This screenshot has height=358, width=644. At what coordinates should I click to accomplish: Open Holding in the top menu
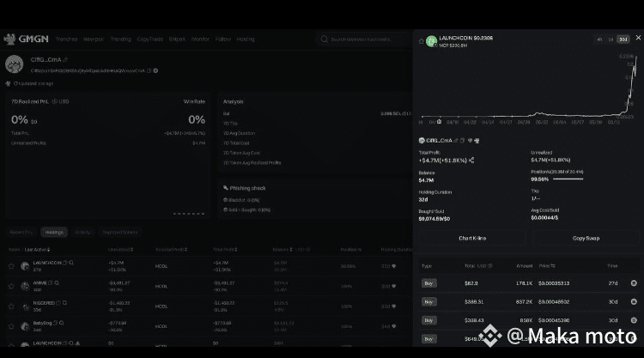point(246,39)
